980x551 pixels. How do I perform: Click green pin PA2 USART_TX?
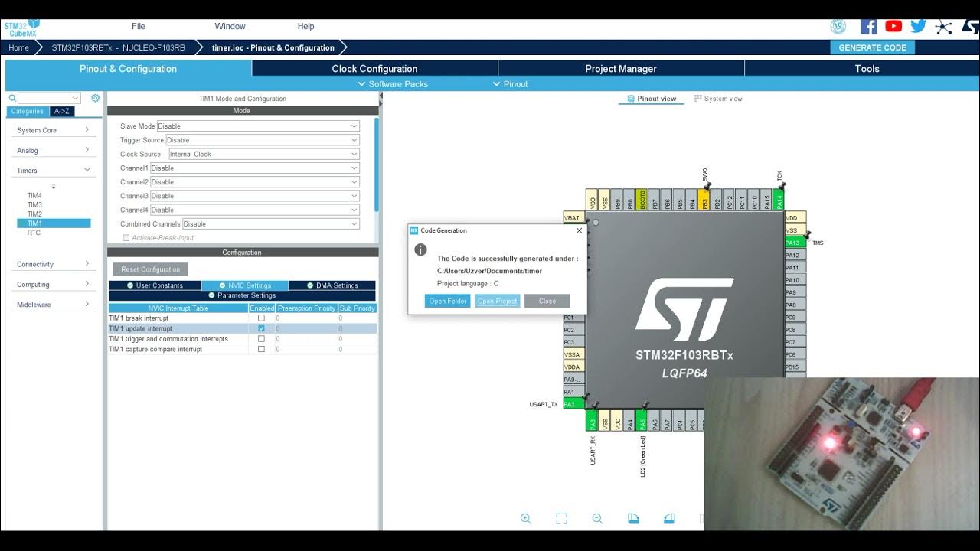[573, 403]
